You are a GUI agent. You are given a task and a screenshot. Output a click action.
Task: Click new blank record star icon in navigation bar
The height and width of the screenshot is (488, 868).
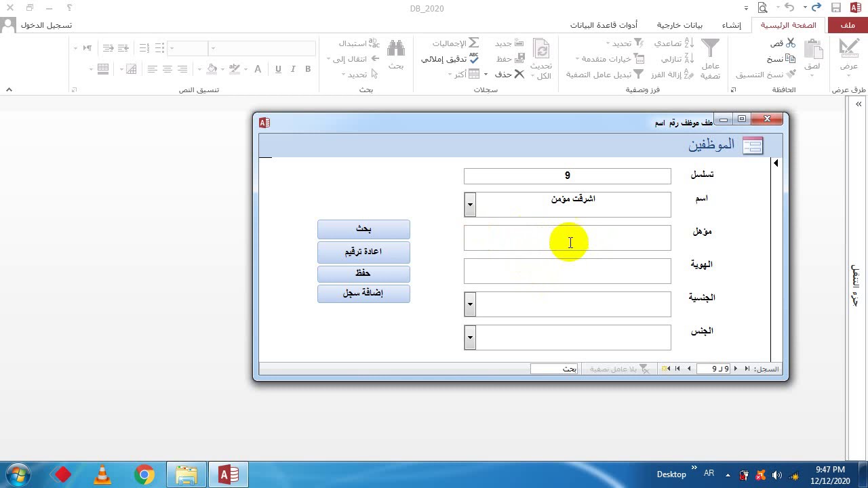point(667,369)
